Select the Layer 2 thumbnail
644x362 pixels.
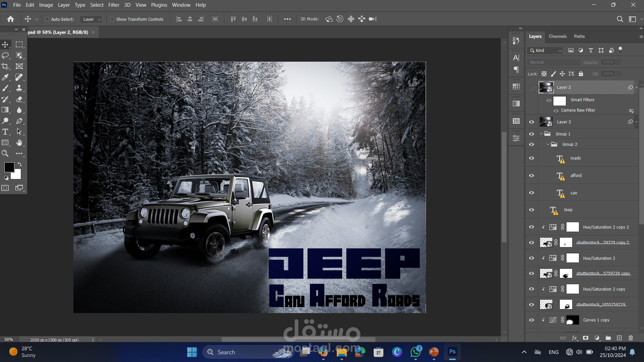click(x=546, y=87)
